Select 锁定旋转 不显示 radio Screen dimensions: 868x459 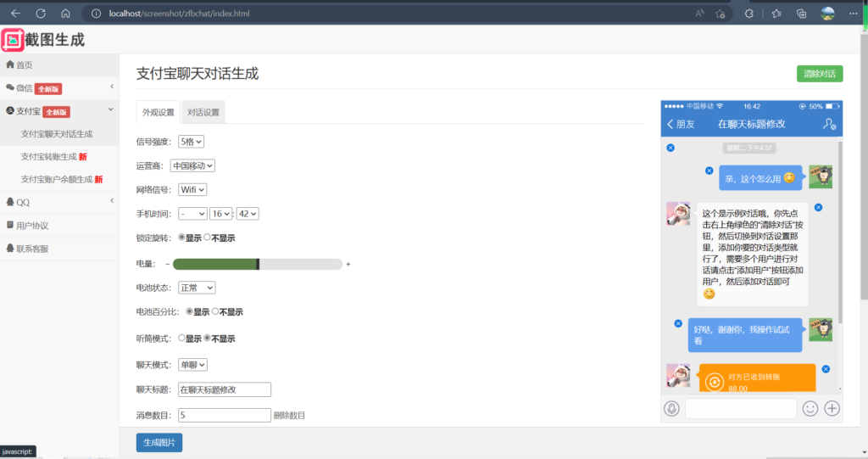pyautogui.click(x=207, y=238)
